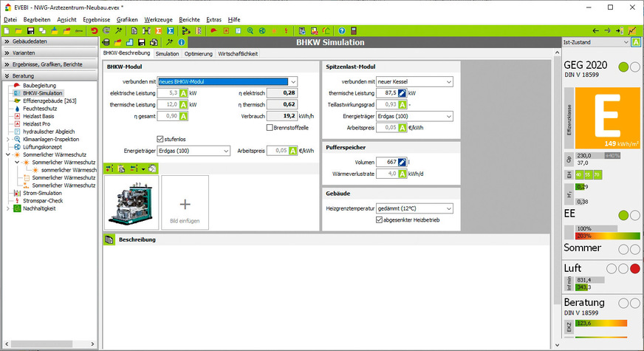
Task: Uncheck the stufenlos checkbox
Action: (x=161, y=138)
